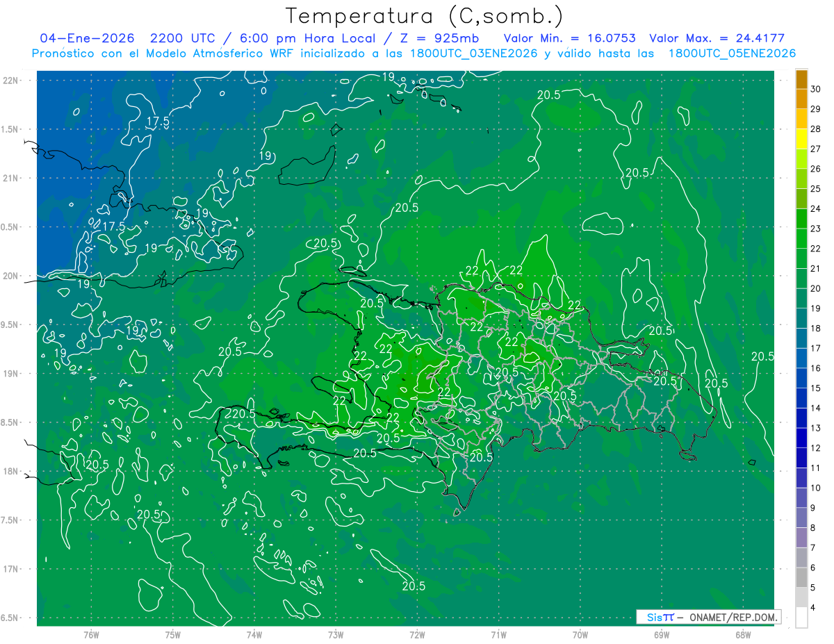Select the "17N" latitude axis label
Image resolution: width=834 pixels, height=644 pixels.
click(x=11, y=569)
